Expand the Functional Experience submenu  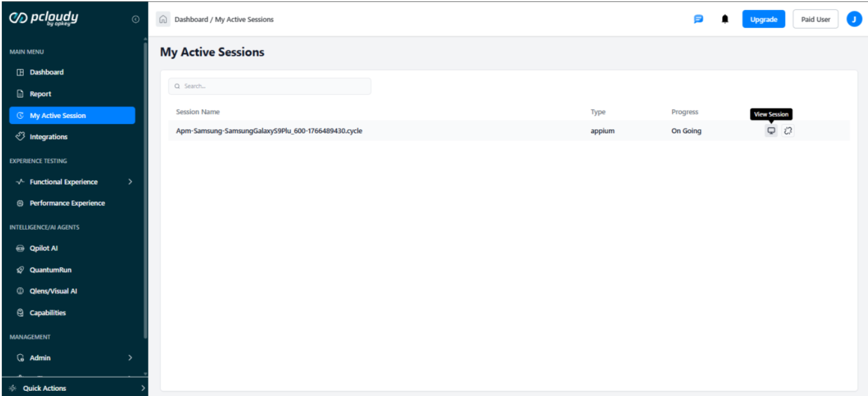pos(130,182)
